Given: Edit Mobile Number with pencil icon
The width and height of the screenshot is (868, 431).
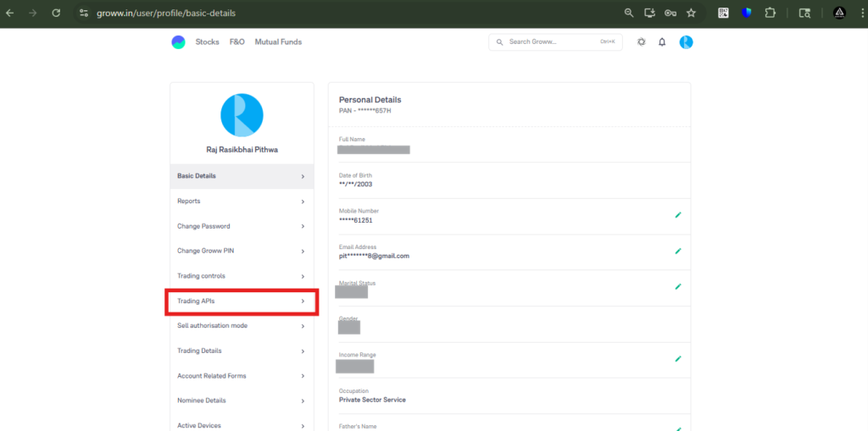Looking at the screenshot, I should 677,215.
